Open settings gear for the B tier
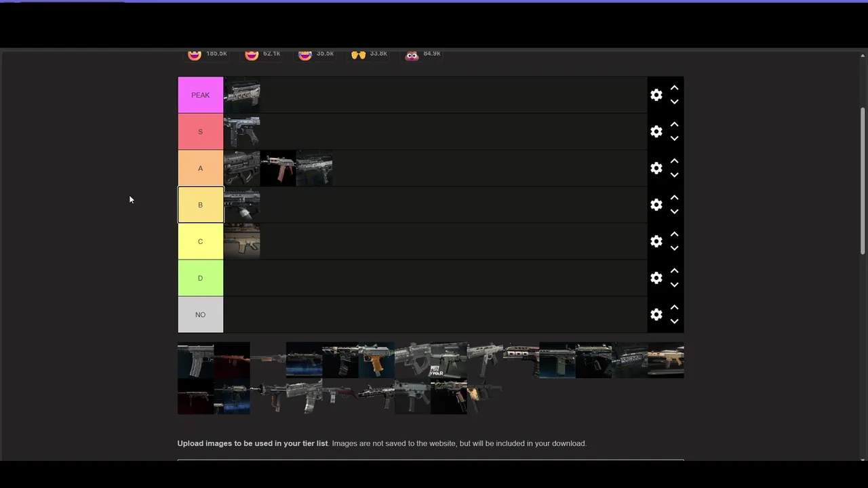The height and width of the screenshot is (488, 868). click(x=656, y=205)
